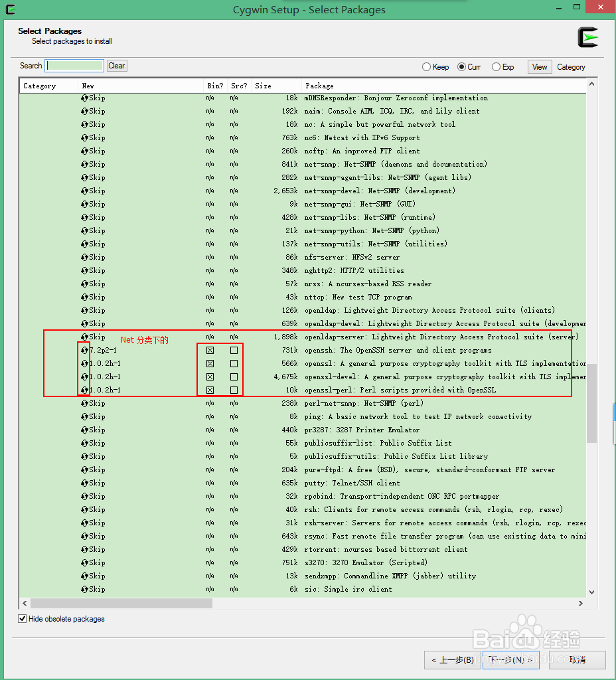Viewport: 616px width, 680px height.
Task: Toggle the Bin checkbox for openssl-perl
Action: click(x=210, y=390)
